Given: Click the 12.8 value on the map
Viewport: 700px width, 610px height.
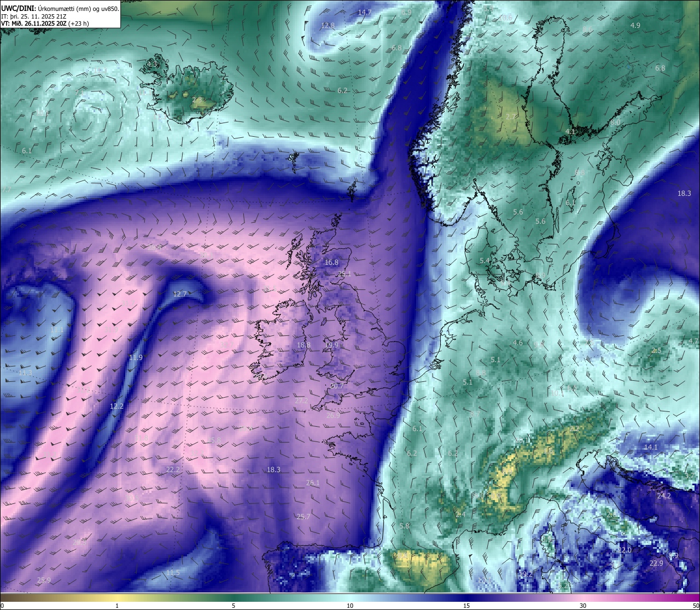Looking at the screenshot, I should pos(328,26).
